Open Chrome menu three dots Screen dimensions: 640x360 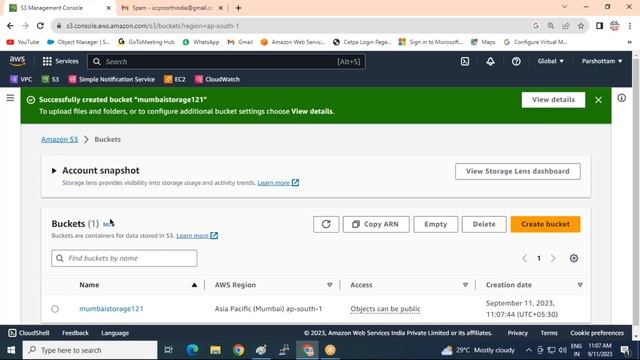[629, 26]
